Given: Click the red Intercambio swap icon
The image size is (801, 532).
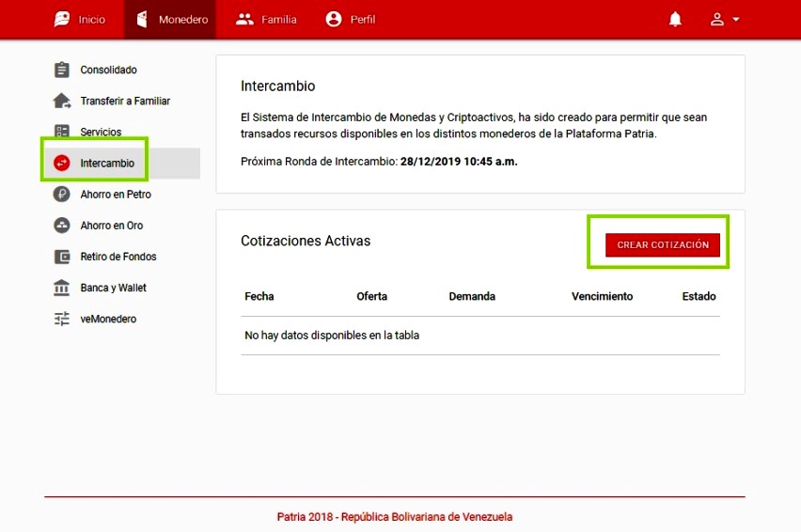Looking at the screenshot, I should (x=62, y=164).
